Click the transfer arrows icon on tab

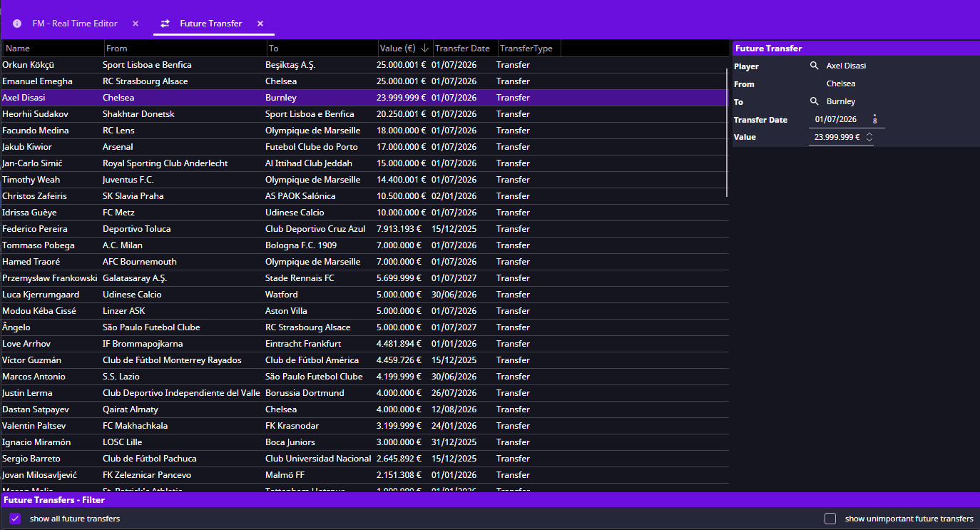[x=165, y=24]
